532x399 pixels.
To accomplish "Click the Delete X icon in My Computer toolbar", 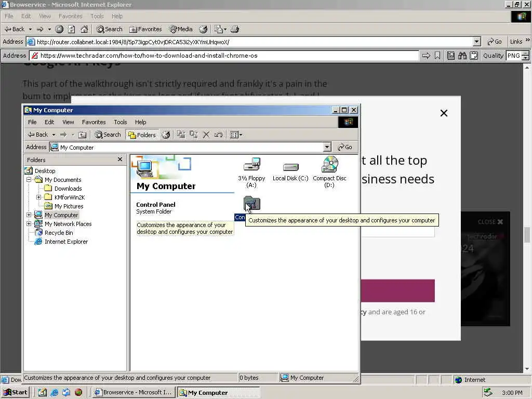I will [206, 135].
